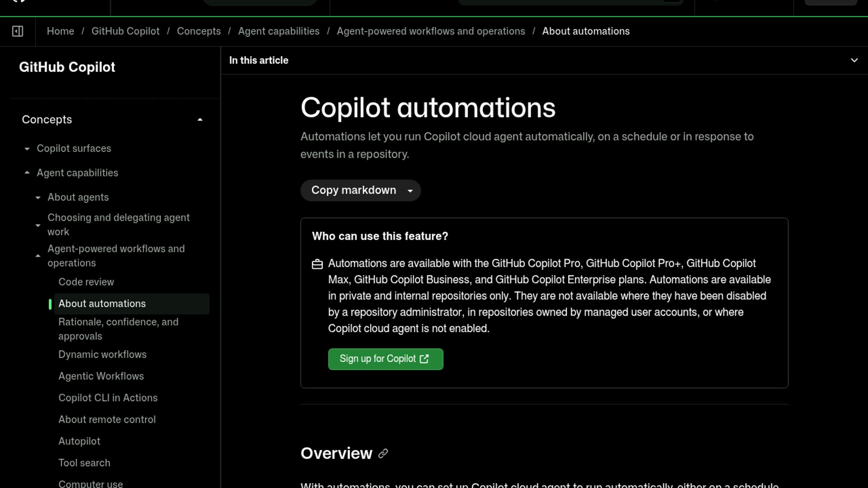This screenshot has width=868, height=488.
Task: Toggle the sidebar panel icon
Action: coord(18,31)
